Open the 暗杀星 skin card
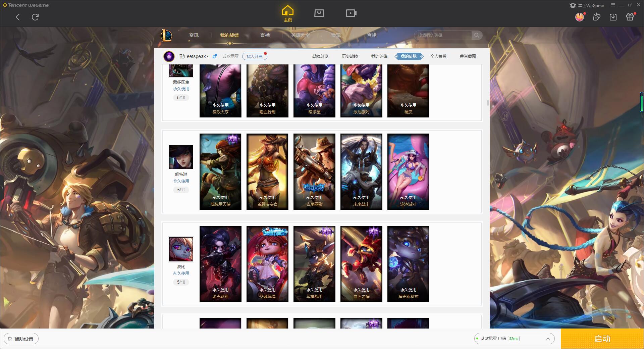 pos(314,91)
